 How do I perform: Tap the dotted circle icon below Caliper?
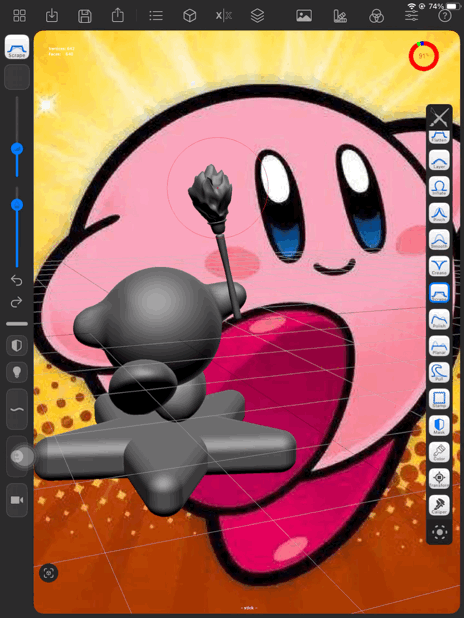pos(439,532)
